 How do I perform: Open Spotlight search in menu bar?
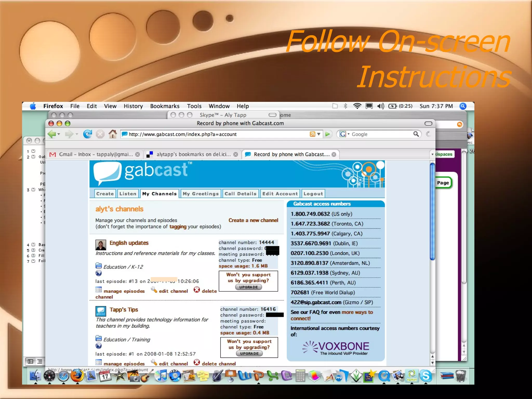click(463, 106)
